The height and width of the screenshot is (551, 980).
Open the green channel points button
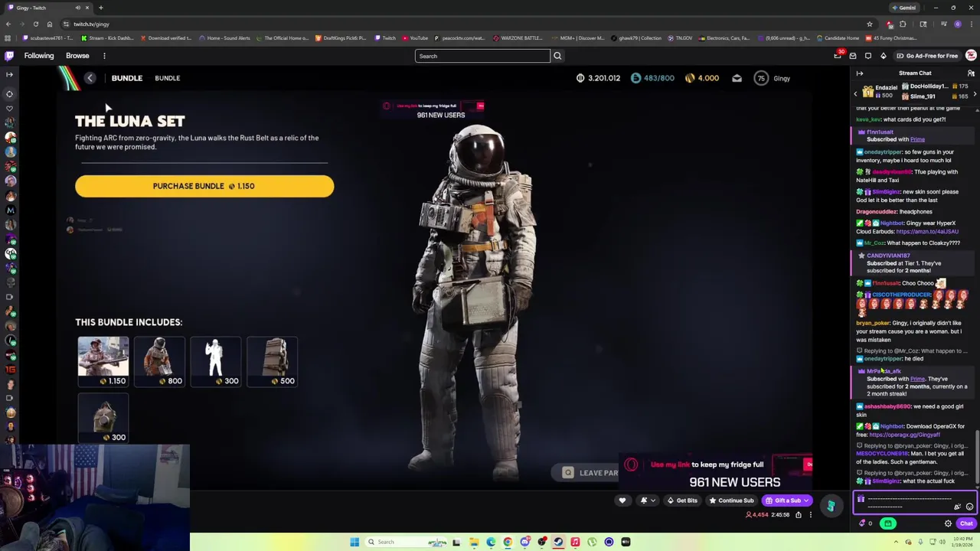888,523
